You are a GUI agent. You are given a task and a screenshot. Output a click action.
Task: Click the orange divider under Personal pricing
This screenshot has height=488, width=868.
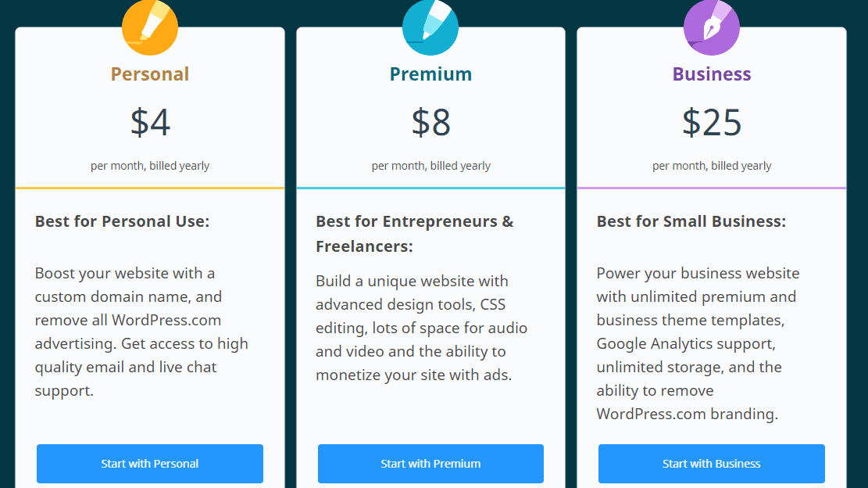pos(150,187)
